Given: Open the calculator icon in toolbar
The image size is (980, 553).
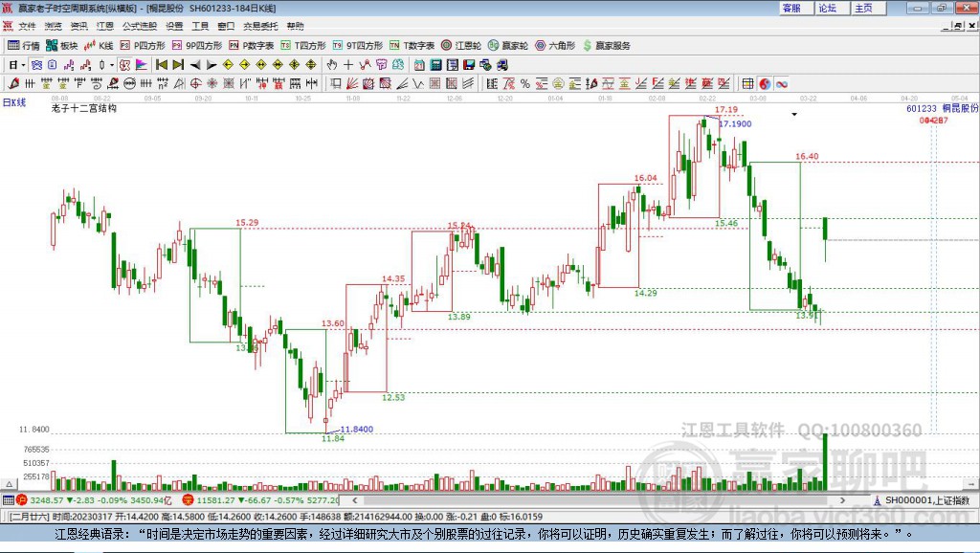Looking at the screenshot, I should point(435,65).
